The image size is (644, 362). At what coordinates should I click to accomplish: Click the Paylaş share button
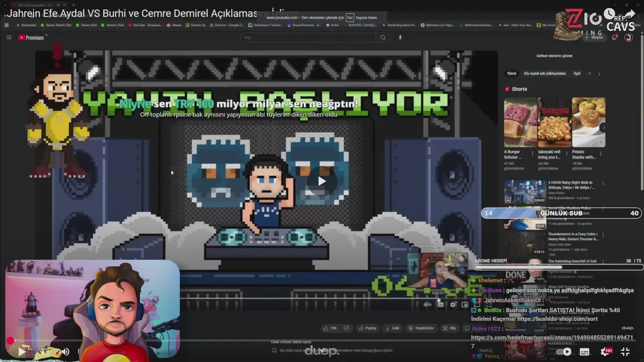coord(367,328)
